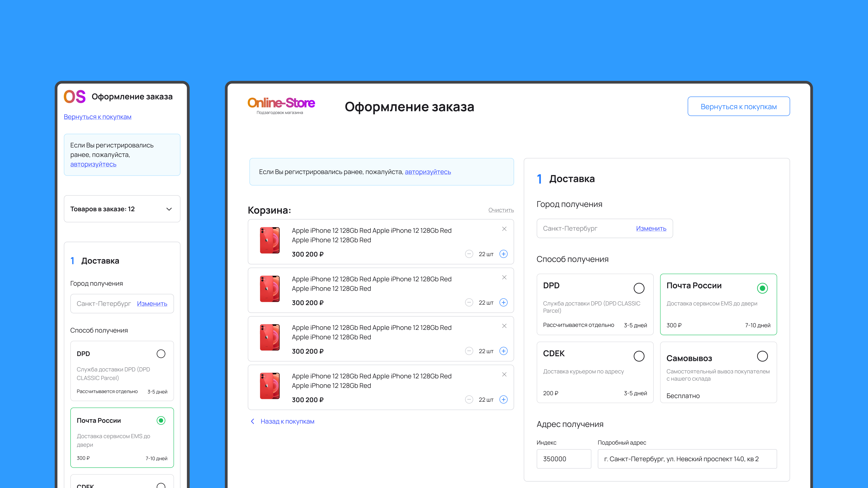Click the OS logo in mobile view
This screenshot has width=868, height=488.
click(x=74, y=97)
